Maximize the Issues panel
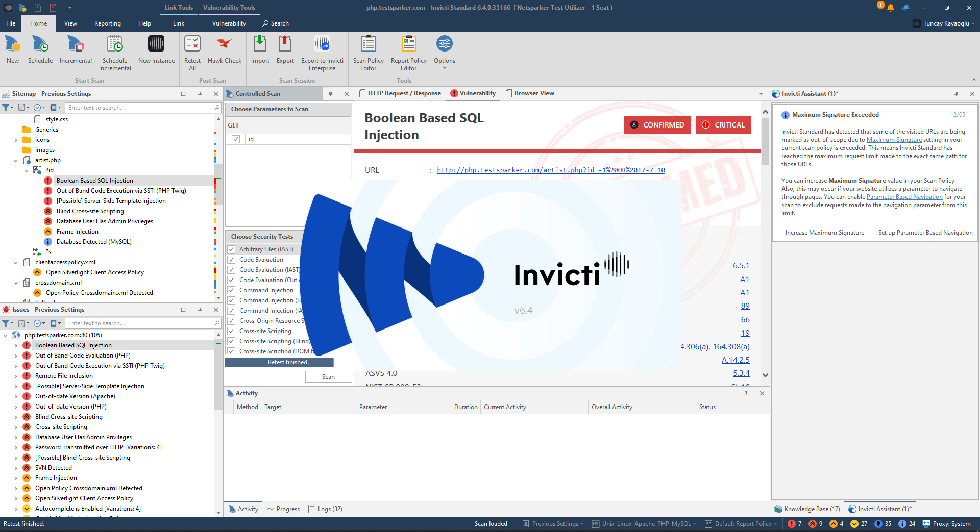The height and width of the screenshot is (532, 980). click(x=183, y=310)
